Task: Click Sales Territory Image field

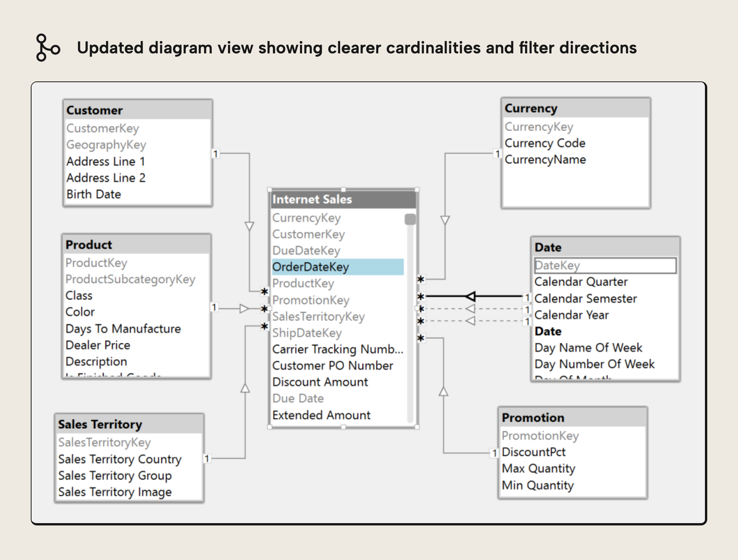Action: (x=115, y=492)
